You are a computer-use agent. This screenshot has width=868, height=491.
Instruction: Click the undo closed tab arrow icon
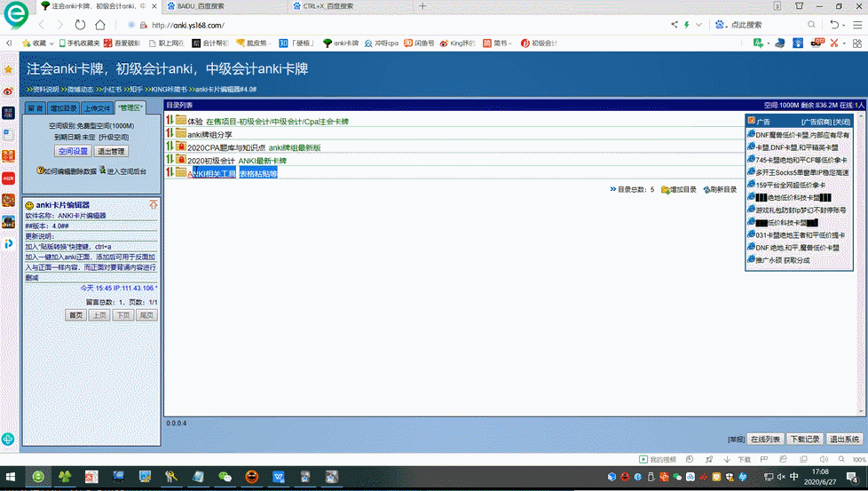(x=834, y=25)
